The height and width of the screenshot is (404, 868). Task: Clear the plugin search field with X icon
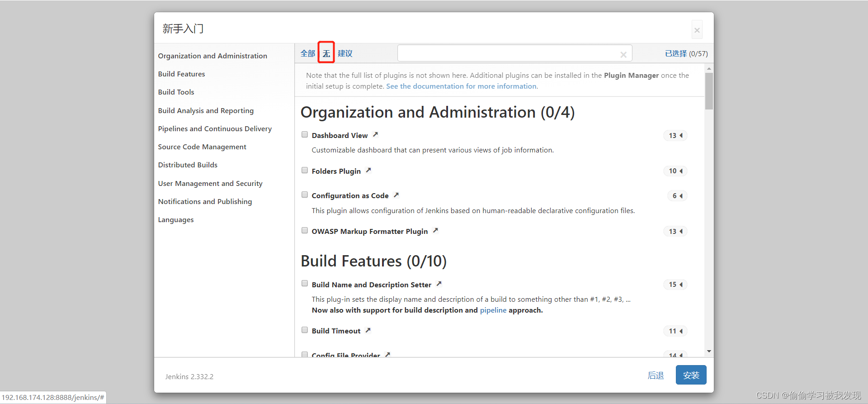click(623, 54)
